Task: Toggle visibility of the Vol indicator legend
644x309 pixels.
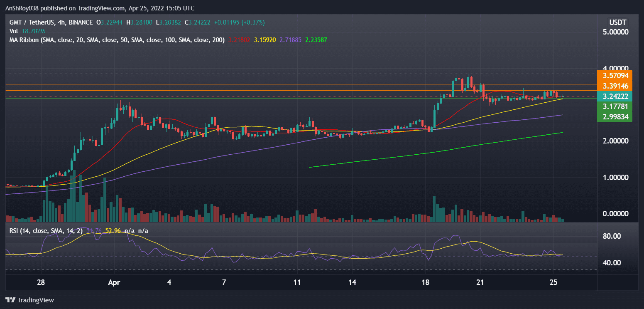Action: click(x=14, y=31)
